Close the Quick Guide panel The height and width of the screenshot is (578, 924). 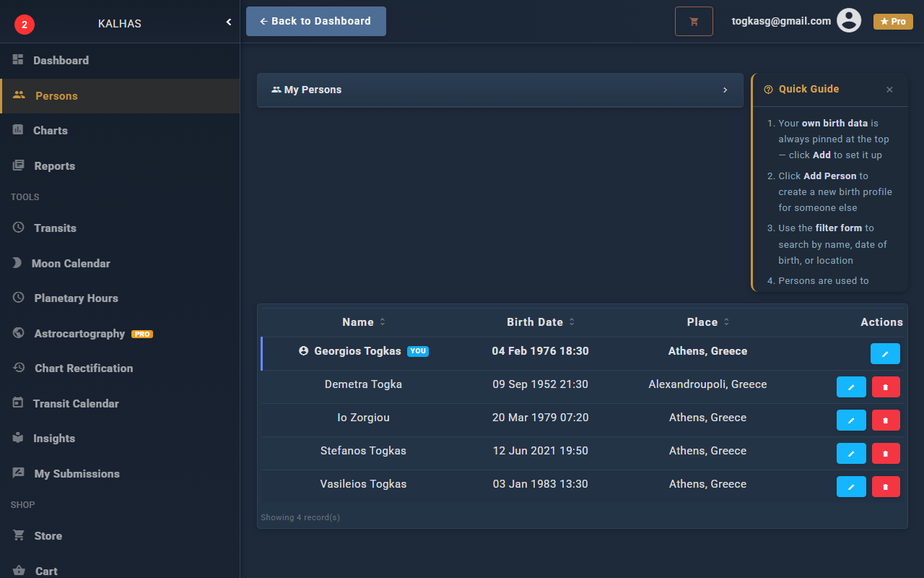[889, 90]
